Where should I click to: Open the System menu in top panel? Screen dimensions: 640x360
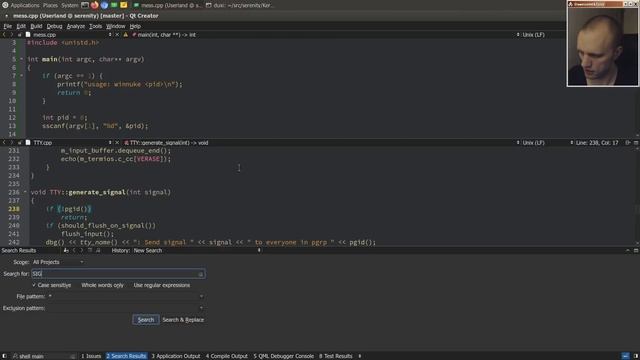[x=70, y=5]
